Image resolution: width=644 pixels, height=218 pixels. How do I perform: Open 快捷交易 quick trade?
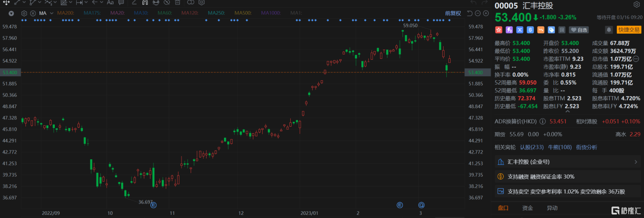tap(629, 30)
